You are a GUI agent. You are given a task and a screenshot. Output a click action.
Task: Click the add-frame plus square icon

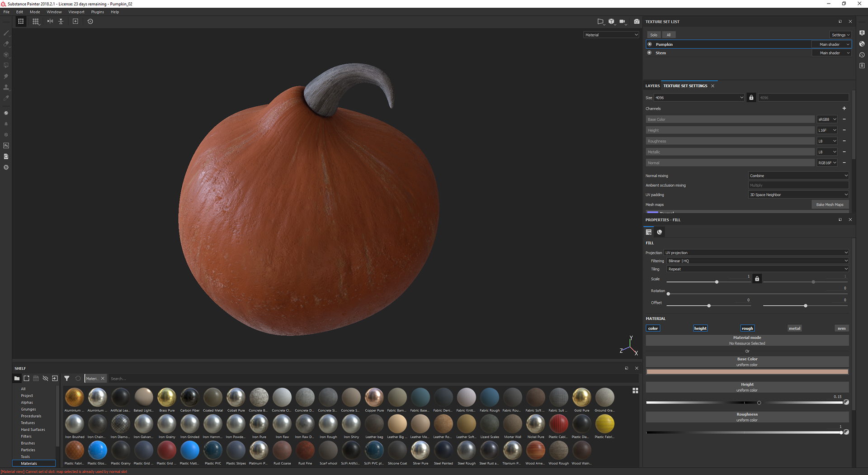(x=75, y=21)
